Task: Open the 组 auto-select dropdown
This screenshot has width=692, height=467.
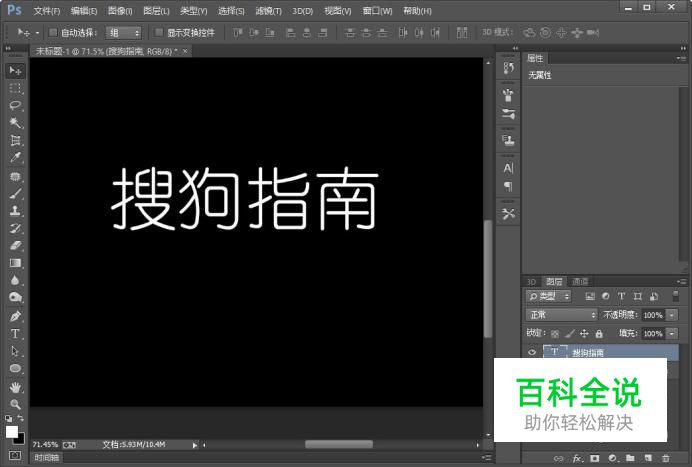Action: [x=124, y=33]
